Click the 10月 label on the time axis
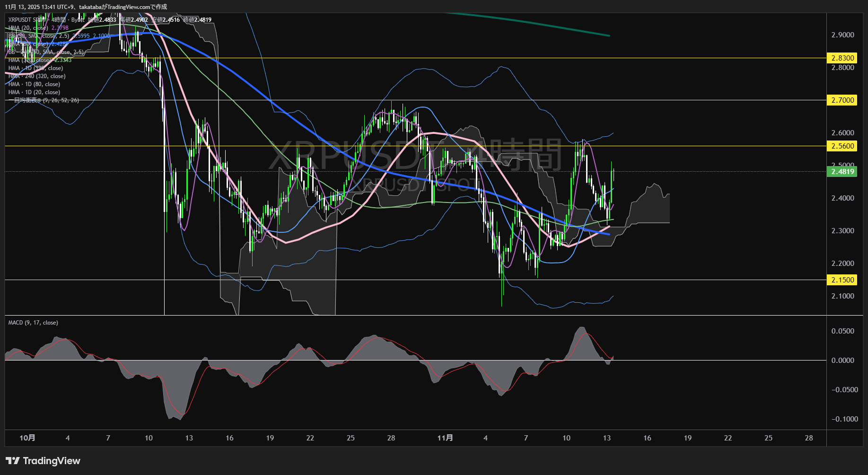This screenshot has height=475, width=868. click(27, 438)
